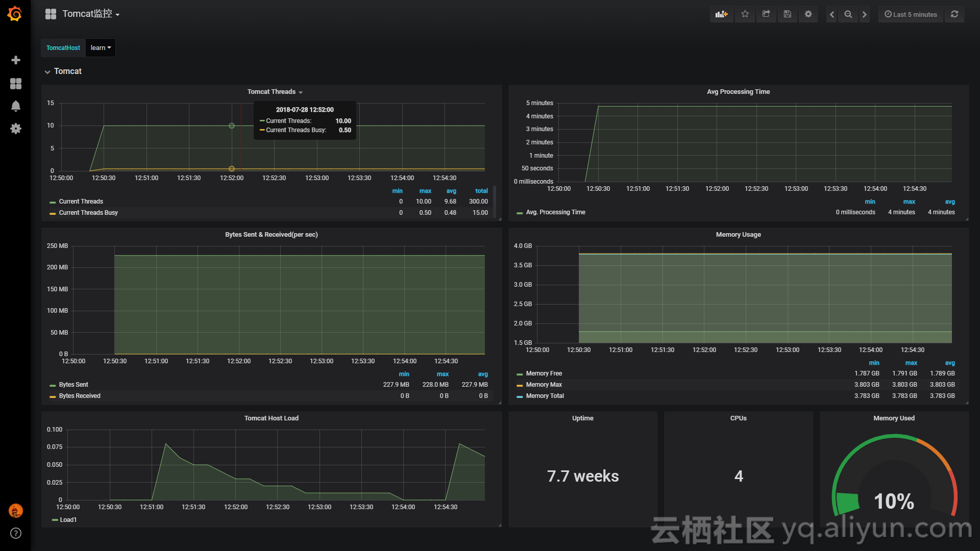Collapse the Tomcat row
Viewport: 980px width, 551px height.
(63, 71)
